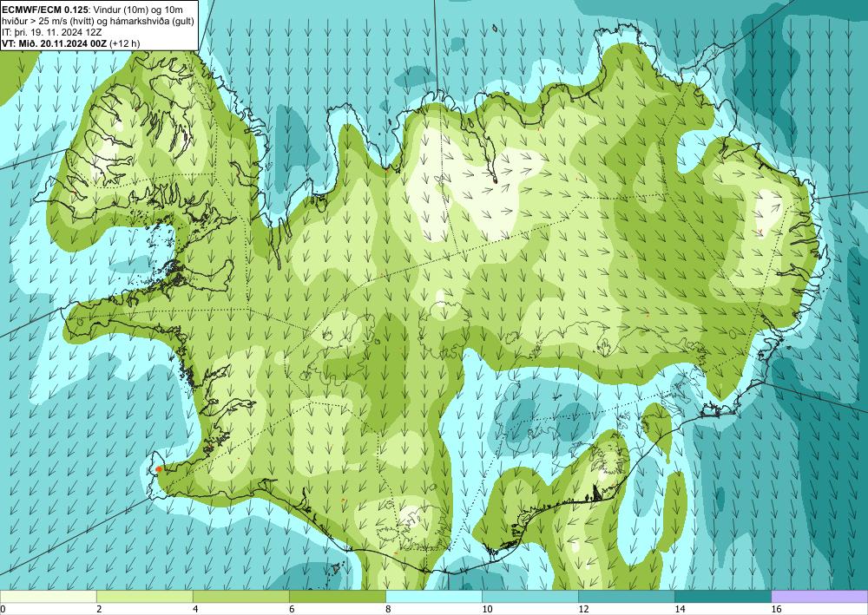Click the '6' scale label
Screen dimensions: 868x615
click(292, 610)
